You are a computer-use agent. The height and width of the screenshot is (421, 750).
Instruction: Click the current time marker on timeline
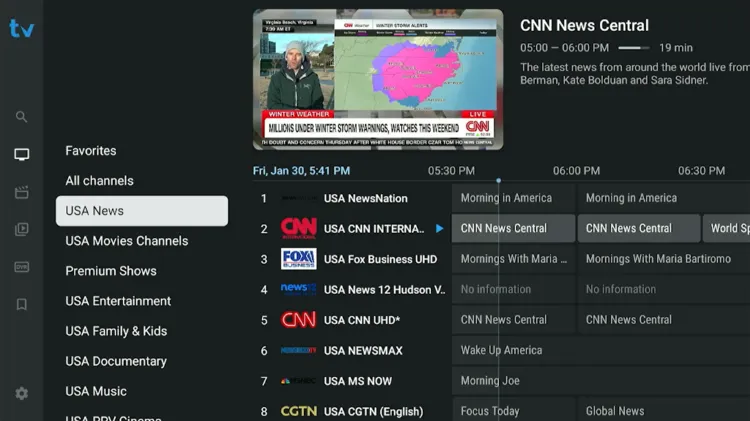click(x=498, y=180)
